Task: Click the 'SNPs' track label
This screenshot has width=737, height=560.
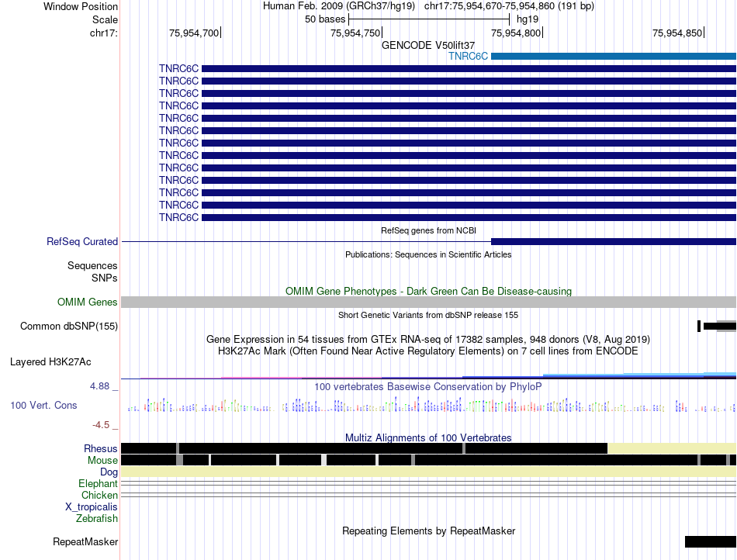Action: click(105, 278)
